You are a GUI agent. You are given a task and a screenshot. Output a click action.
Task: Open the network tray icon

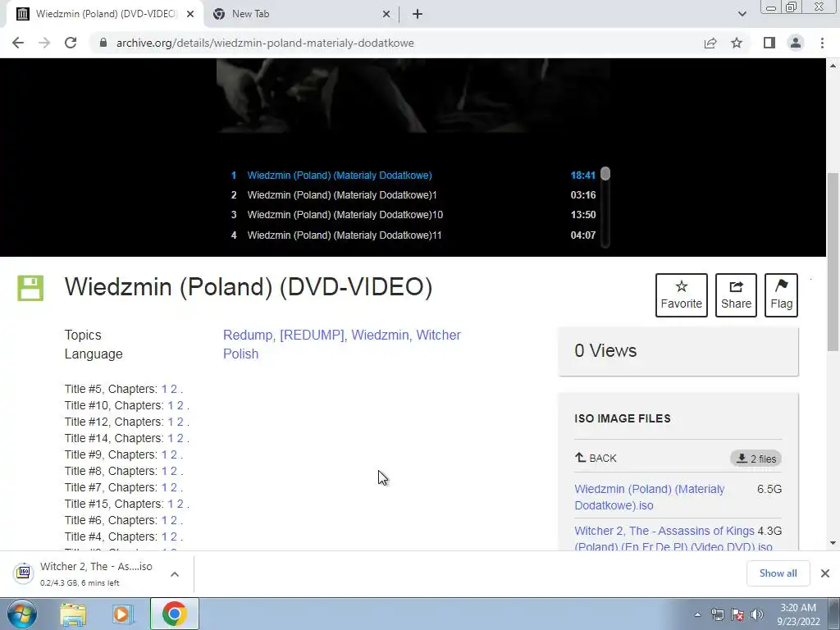pos(717,614)
